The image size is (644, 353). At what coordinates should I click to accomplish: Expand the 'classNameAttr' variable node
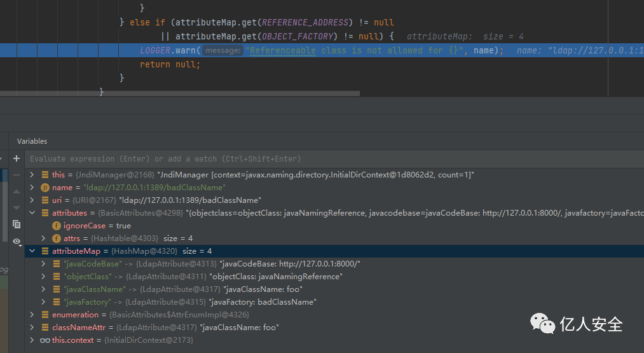[32, 328]
